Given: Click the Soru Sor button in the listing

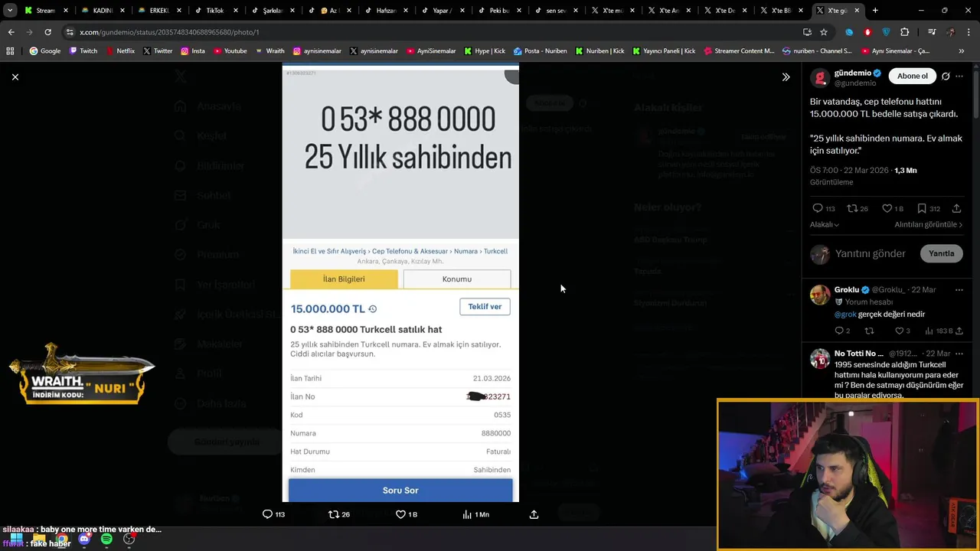Looking at the screenshot, I should (x=400, y=490).
